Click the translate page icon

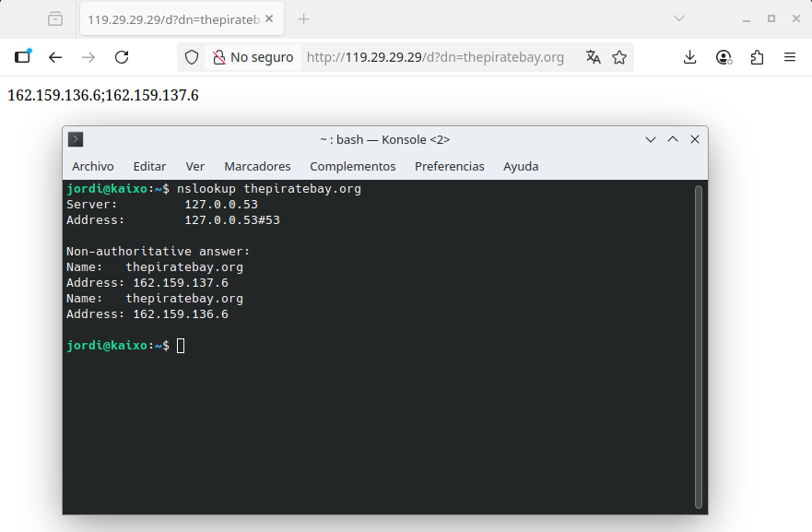click(593, 57)
